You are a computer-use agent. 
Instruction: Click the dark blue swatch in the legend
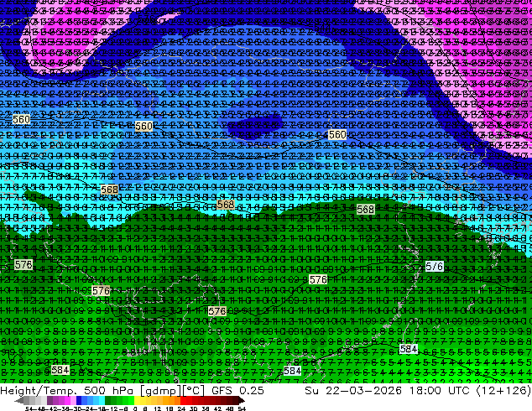(79, 400)
